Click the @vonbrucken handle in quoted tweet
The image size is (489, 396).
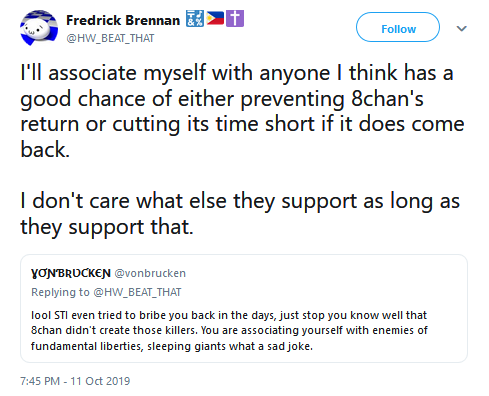150,273
